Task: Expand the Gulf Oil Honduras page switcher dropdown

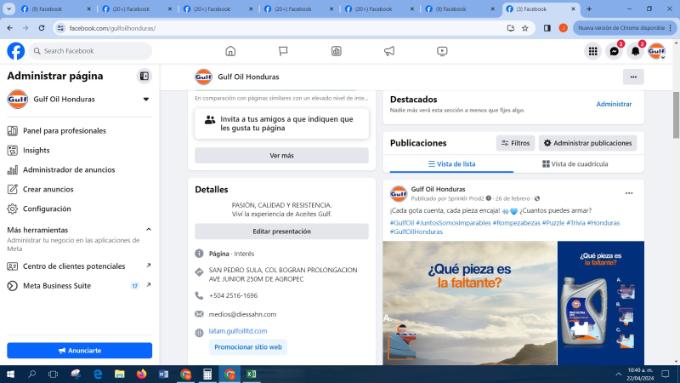Action: (146, 99)
